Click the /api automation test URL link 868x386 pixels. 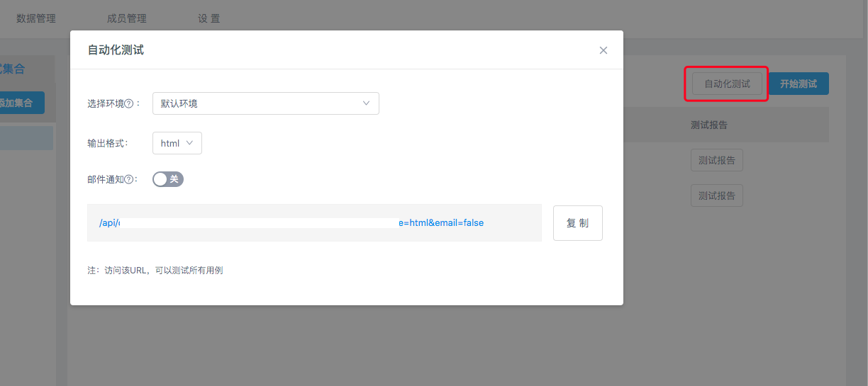(x=291, y=222)
